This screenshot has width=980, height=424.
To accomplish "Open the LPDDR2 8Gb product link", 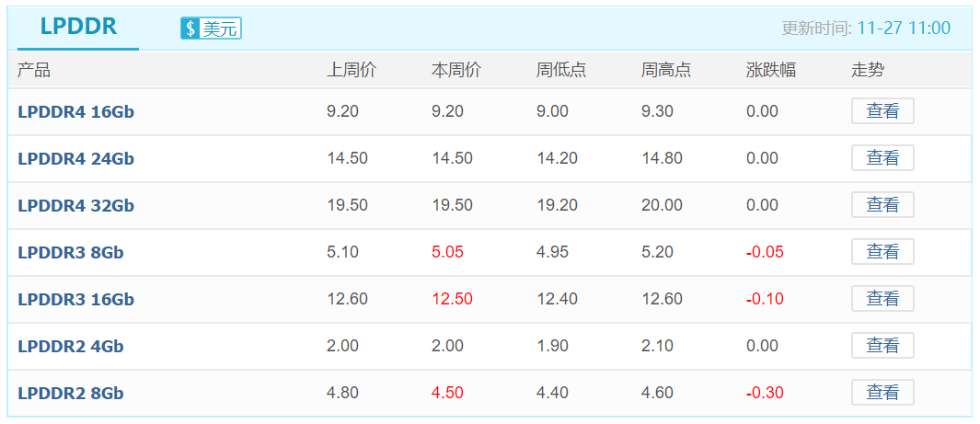I will (71, 393).
